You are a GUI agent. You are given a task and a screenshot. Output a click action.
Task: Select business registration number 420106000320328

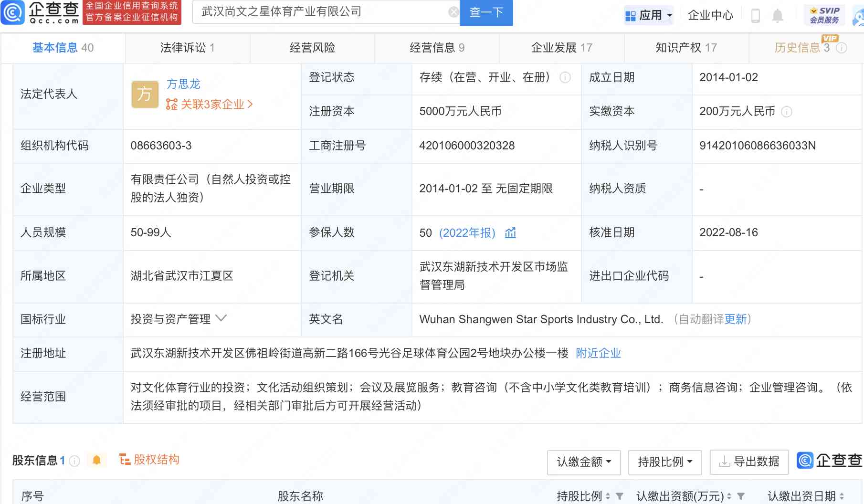click(x=467, y=146)
